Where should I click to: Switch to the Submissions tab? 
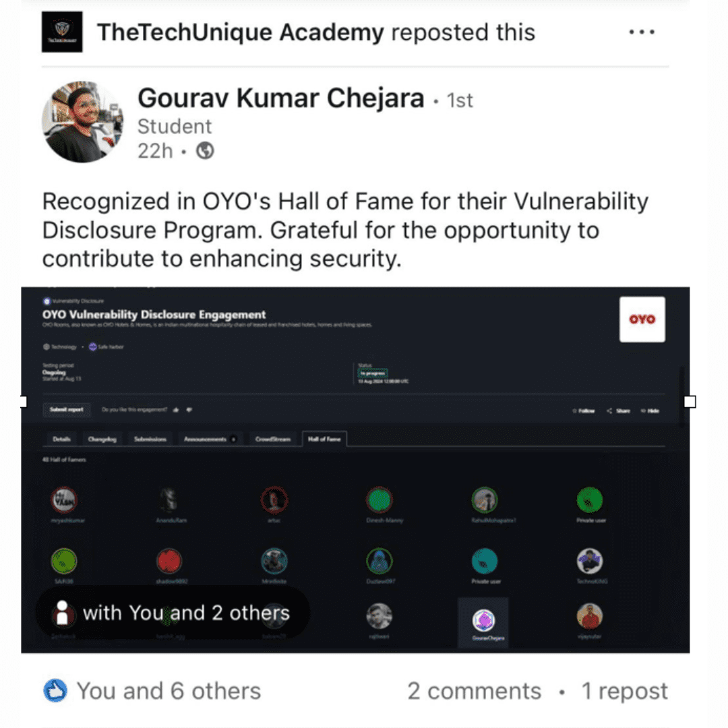pyautogui.click(x=150, y=439)
